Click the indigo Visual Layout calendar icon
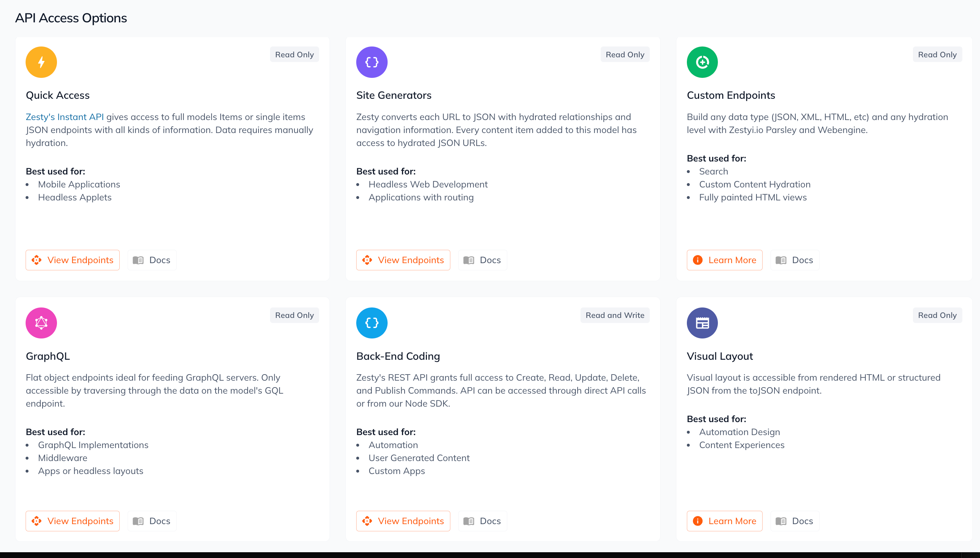980x558 pixels. point(702,323)
